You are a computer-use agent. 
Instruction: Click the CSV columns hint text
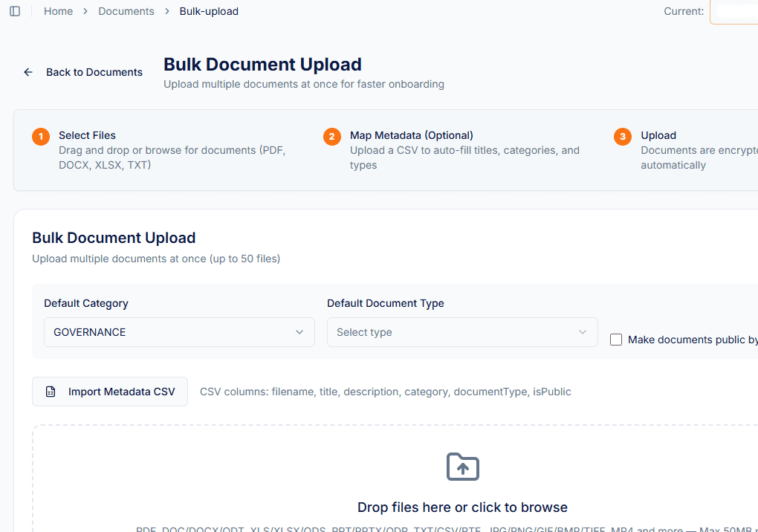click(385, 392)
